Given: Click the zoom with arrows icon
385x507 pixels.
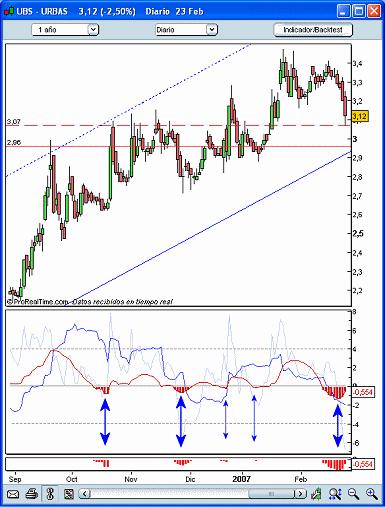Looking at the screenshot, I should tap(335, 494).
